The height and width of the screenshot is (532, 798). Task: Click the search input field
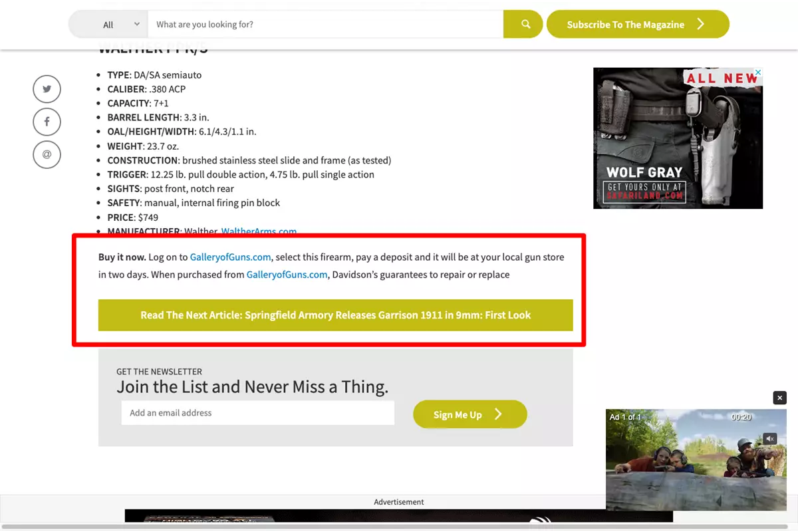point(325,25)
